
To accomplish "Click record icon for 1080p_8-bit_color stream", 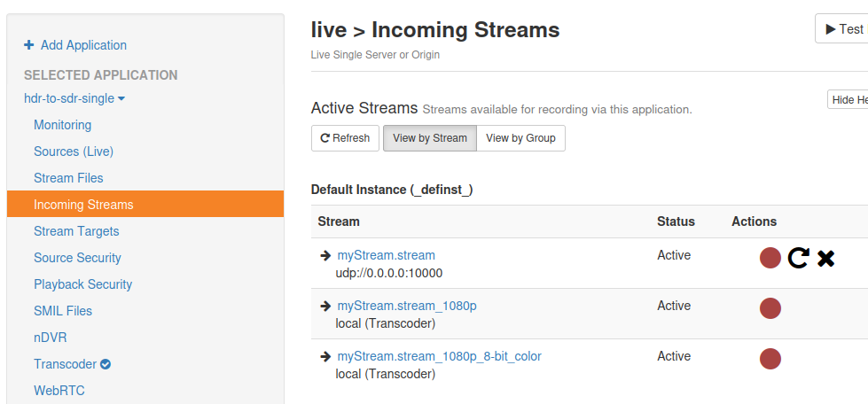I will tap(770, 359).
